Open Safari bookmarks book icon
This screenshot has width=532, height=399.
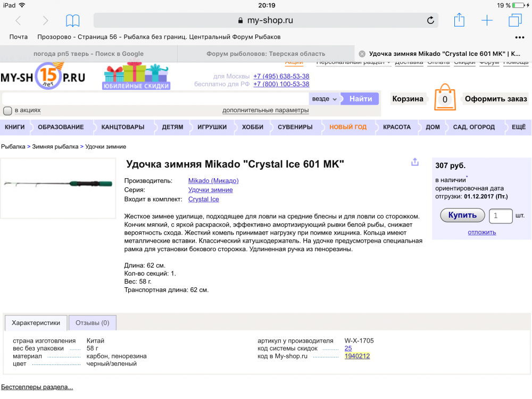click(x=72, y=21)
